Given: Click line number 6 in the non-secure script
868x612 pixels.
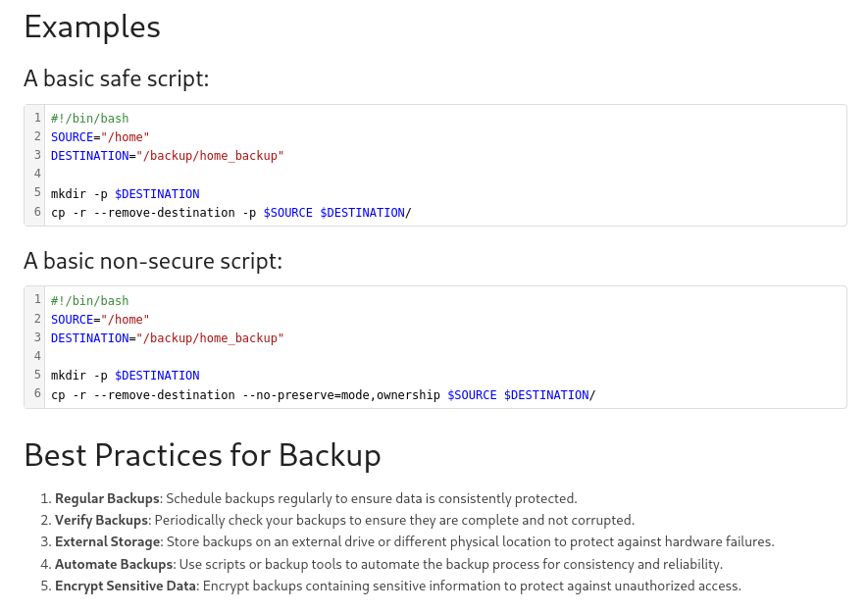Looking at the screenshot, I should pos(37,393).
